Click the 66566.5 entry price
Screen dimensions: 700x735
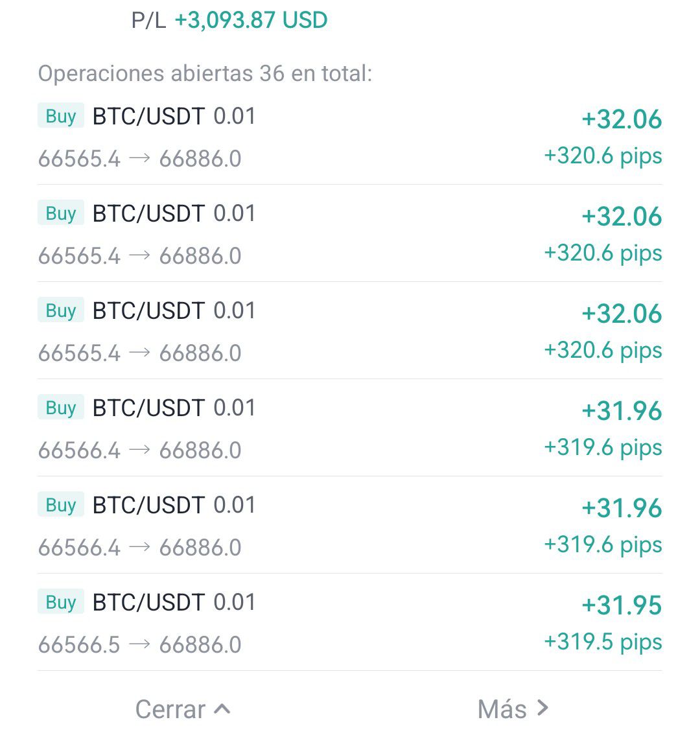click(x=79, y=645)
